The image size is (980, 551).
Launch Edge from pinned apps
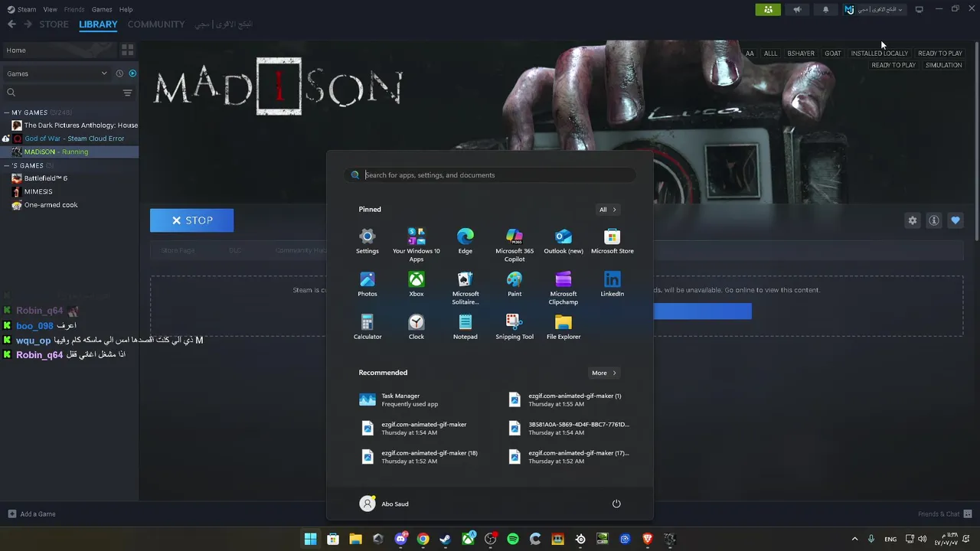pyautogui.click(x=465, y=241)
